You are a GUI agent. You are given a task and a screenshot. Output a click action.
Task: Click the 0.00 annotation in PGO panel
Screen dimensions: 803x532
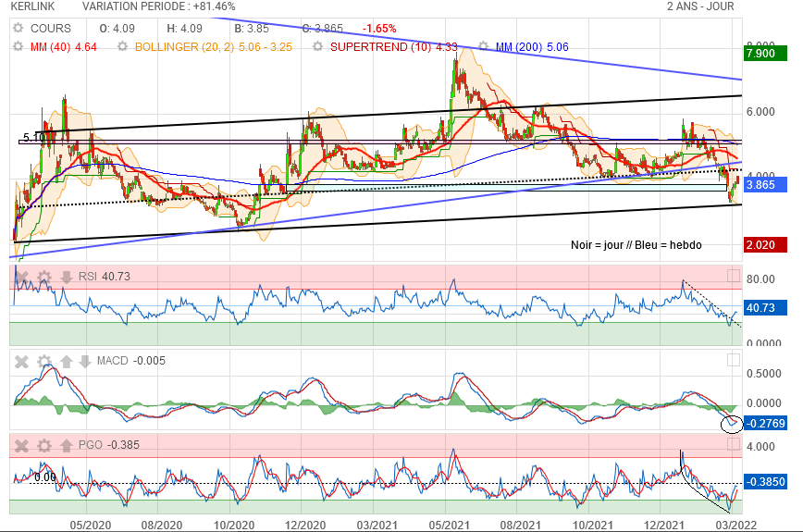pos(45,477)
